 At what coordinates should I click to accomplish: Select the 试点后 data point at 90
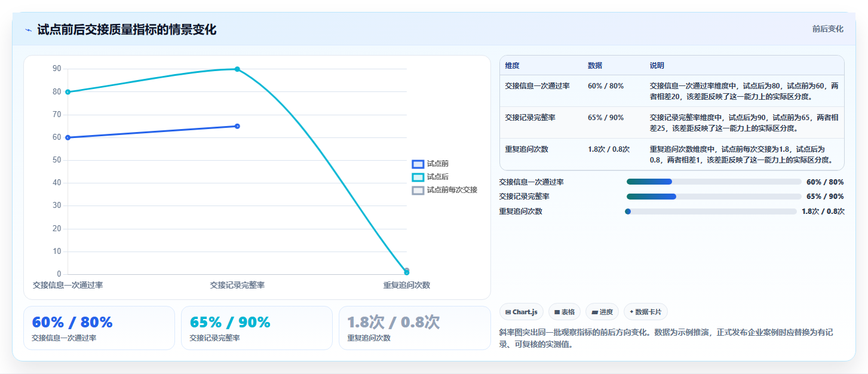pos(237,69)
